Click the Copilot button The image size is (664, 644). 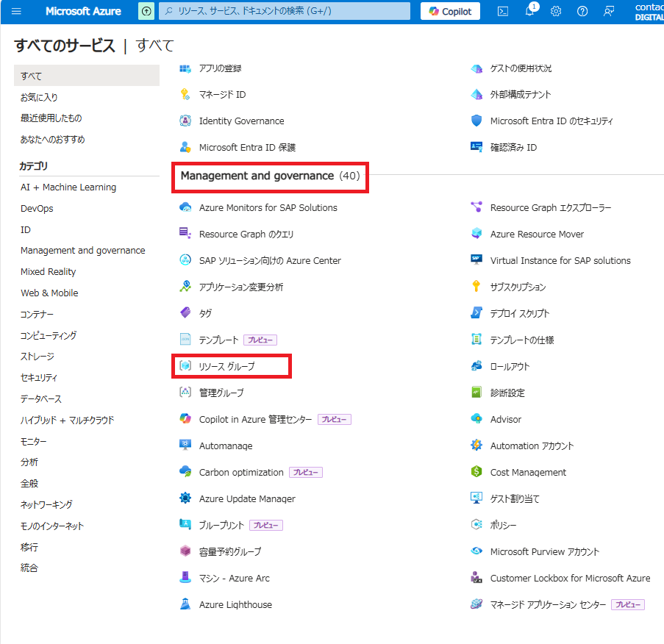(x=450, y=12)
